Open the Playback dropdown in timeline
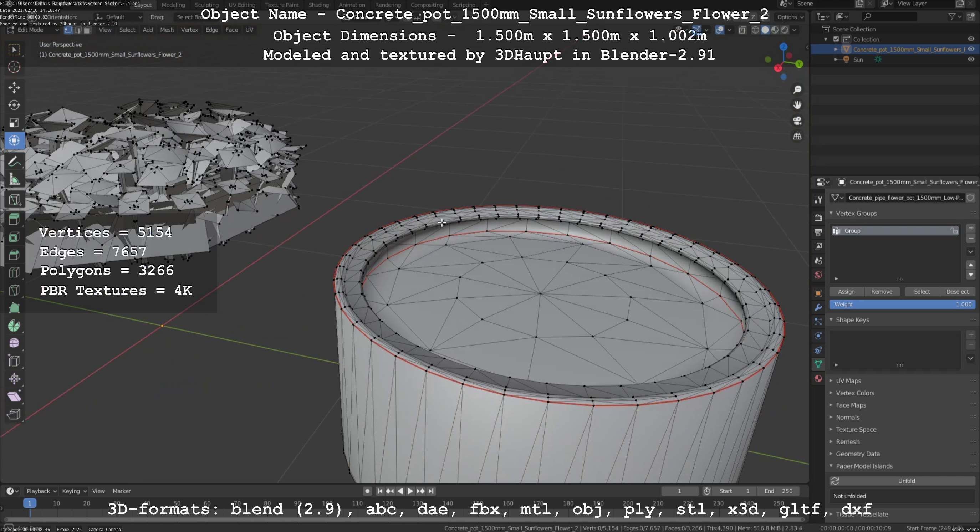 coord(41,491)
